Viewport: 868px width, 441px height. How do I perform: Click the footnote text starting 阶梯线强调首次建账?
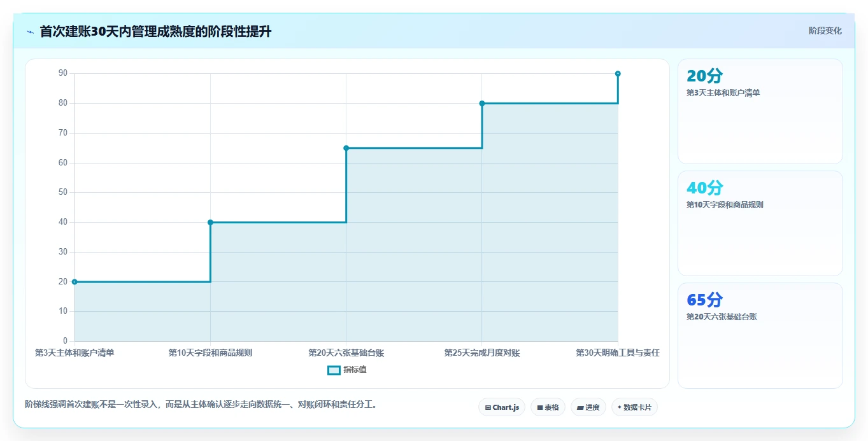click(203, 404)
